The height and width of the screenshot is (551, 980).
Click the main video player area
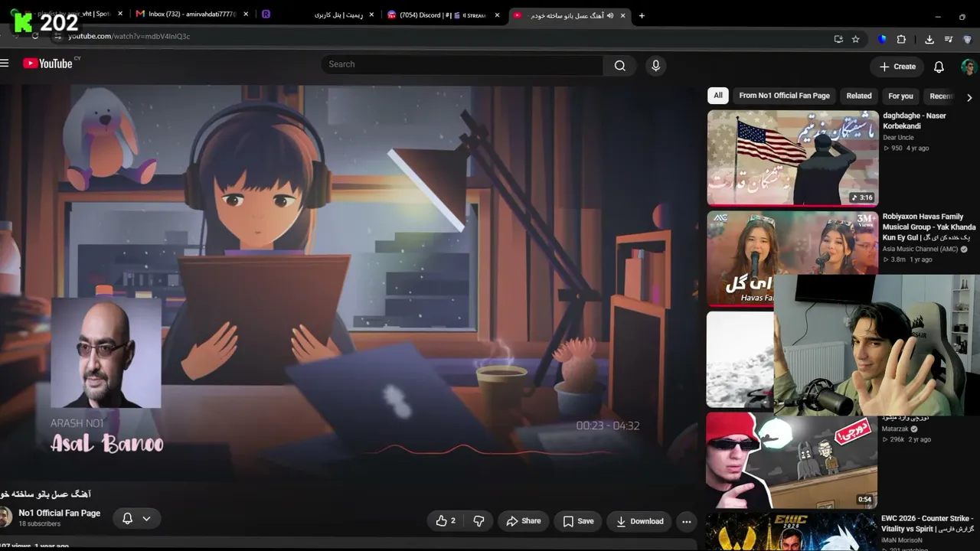click(x=348, y=283)
